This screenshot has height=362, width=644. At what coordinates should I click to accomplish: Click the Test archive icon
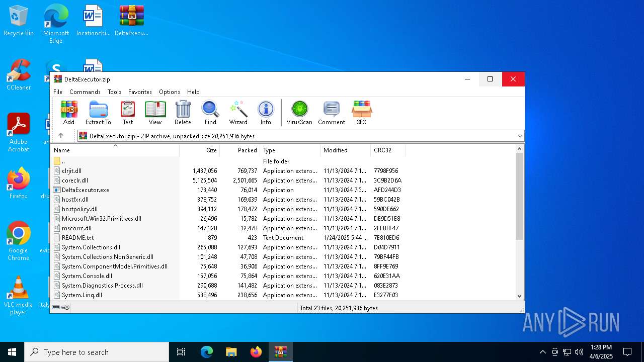point(128,113)
